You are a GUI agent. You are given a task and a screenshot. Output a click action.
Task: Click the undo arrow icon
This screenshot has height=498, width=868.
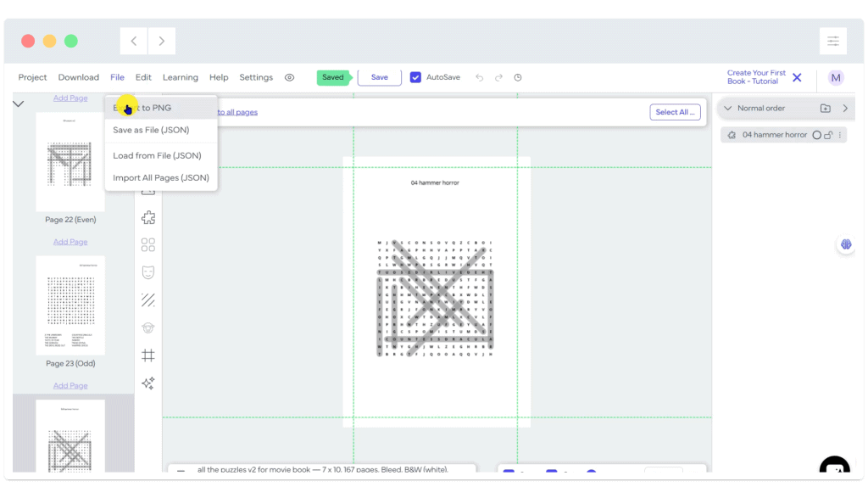pyautogui.click(x=480, y=77)
